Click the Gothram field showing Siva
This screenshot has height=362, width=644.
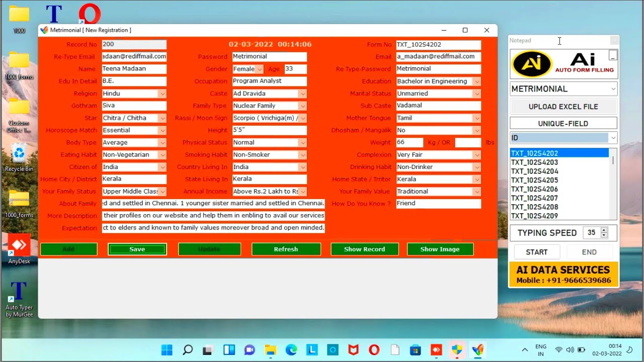134,106
